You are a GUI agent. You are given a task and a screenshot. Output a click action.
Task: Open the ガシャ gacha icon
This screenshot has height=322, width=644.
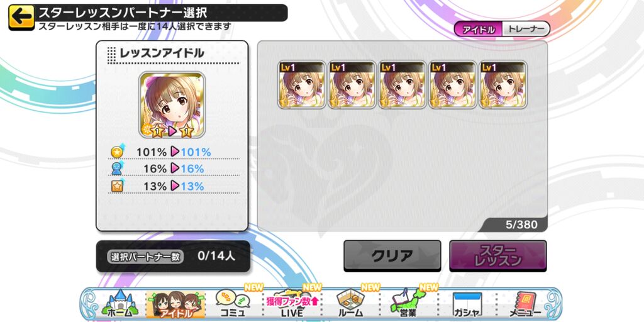pyautogui.click(x=467, y=304)
